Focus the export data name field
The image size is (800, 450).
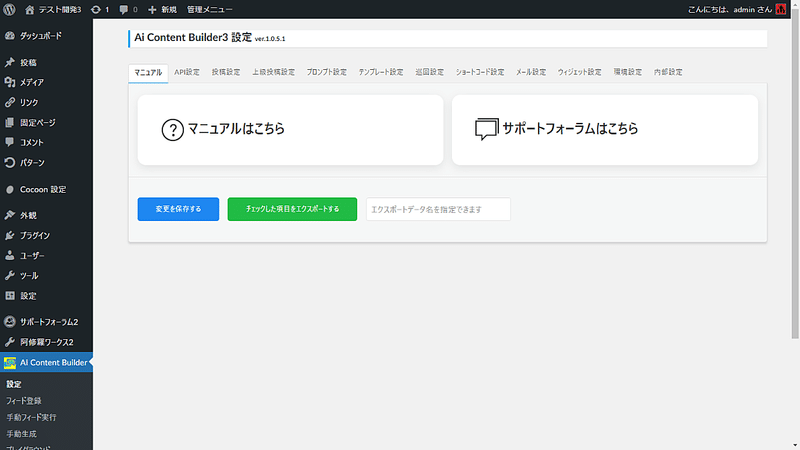(438, 209)
